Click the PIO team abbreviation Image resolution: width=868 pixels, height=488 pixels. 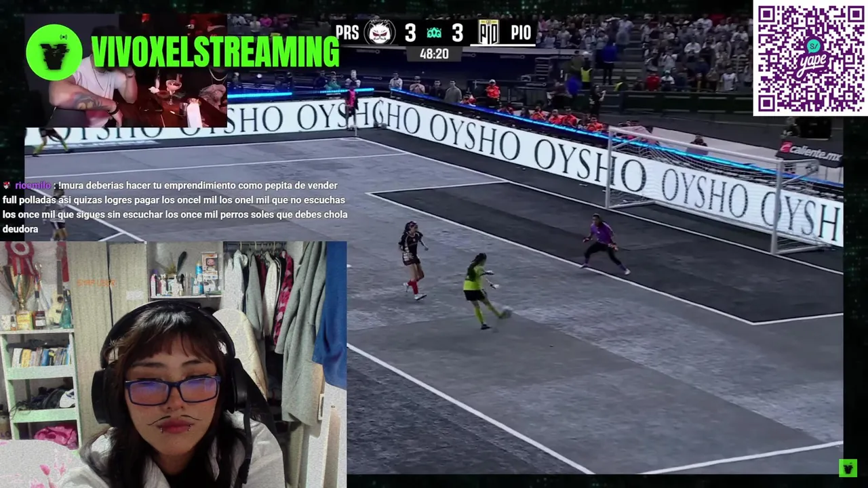click(521, 33)
